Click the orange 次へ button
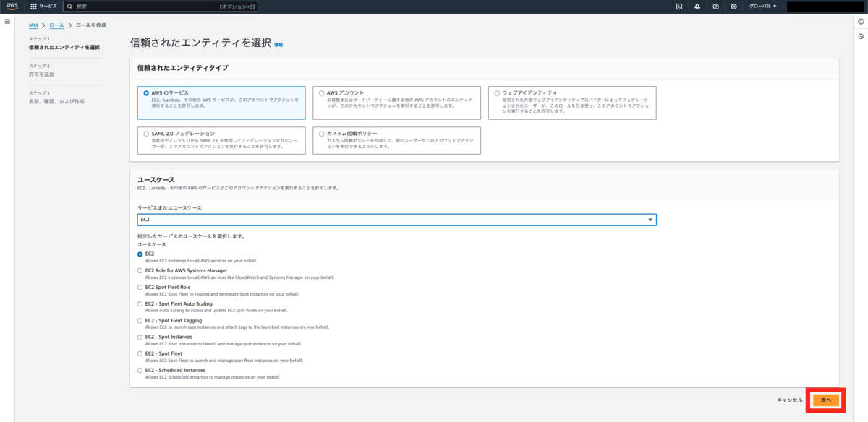Viewport: 868px width, 422px height. coord(826,400)
